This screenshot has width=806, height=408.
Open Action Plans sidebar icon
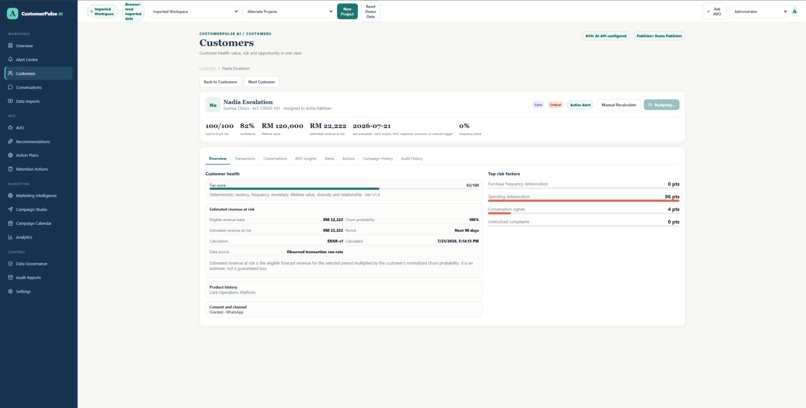coord(10,155)
